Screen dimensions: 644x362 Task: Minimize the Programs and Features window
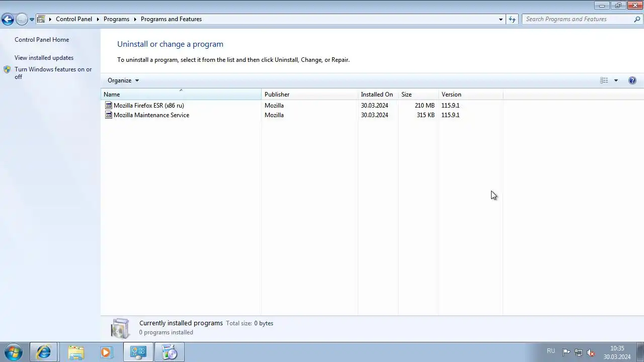coord(602,6)
